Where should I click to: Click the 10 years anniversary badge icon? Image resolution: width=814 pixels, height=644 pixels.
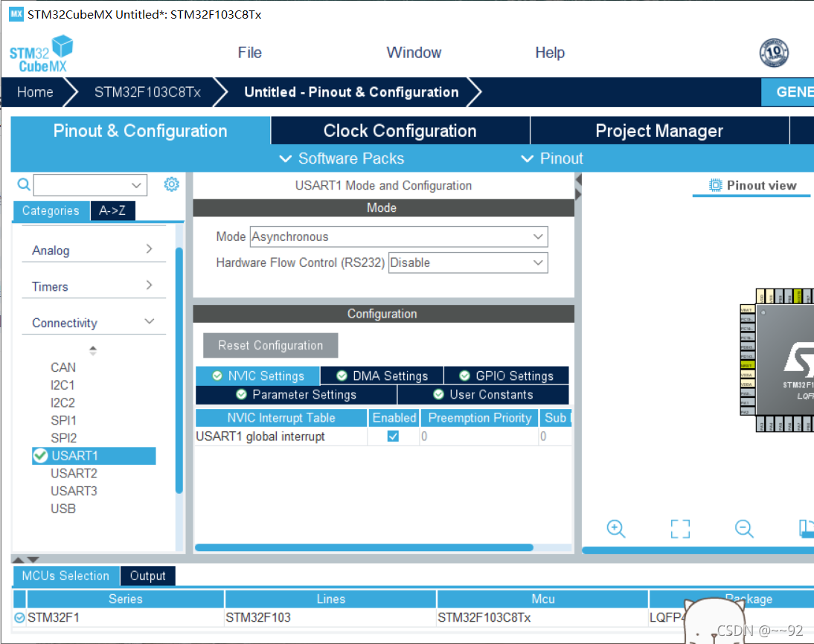[x=774, y=52]
